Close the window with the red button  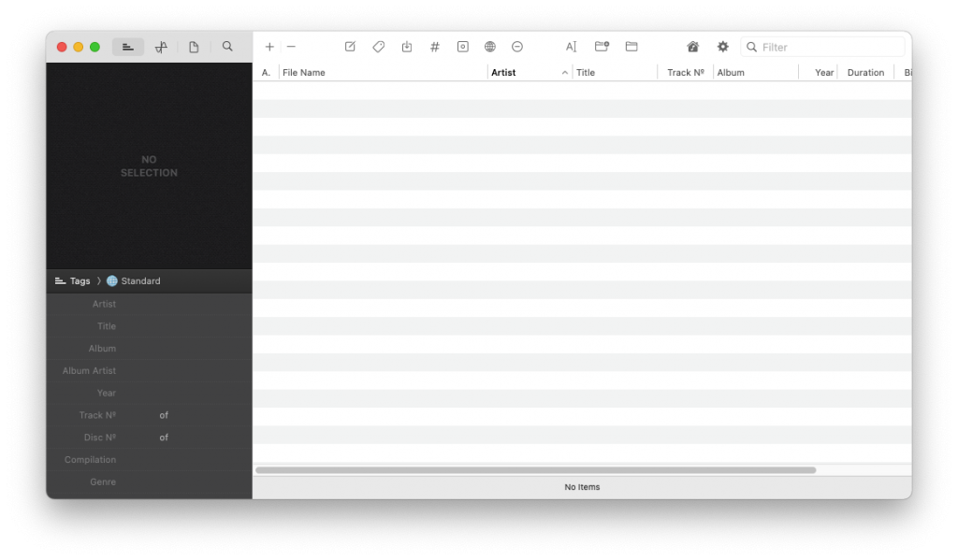[62, 47]
